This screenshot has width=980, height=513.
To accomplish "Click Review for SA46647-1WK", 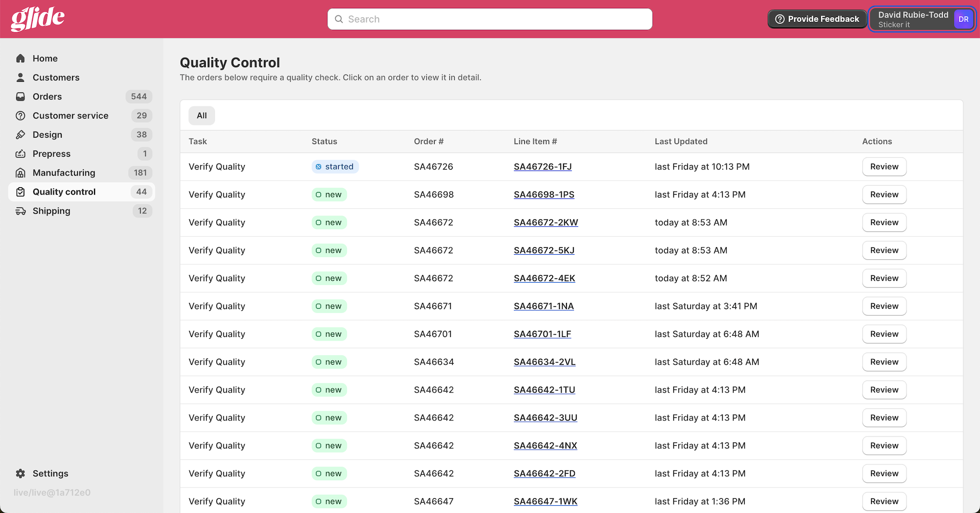I will point(884,502).
